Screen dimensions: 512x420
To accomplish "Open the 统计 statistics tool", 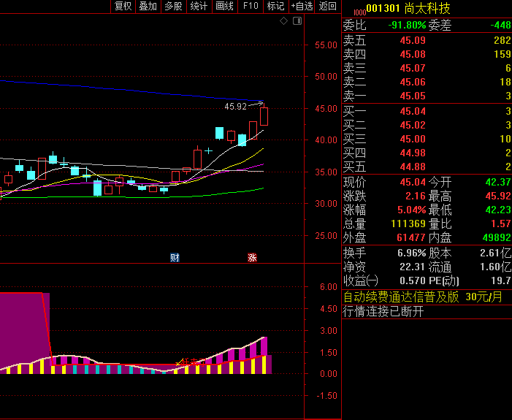I will pyautogui.click(x=199, y=6).
